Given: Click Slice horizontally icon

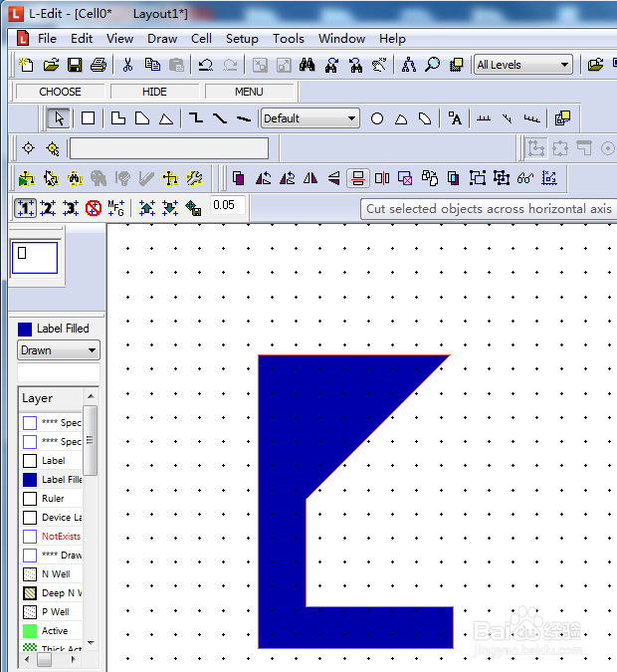Looking at the screenshot, I should pos(358,178).
